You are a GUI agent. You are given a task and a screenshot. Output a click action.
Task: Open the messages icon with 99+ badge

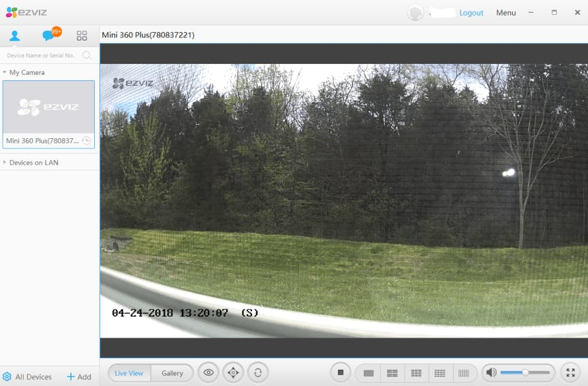(49, 35)
